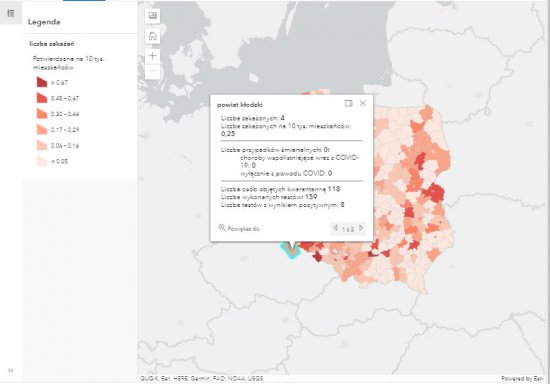
Task: Expand the side panel with double chevron
Action: point(11,370)
